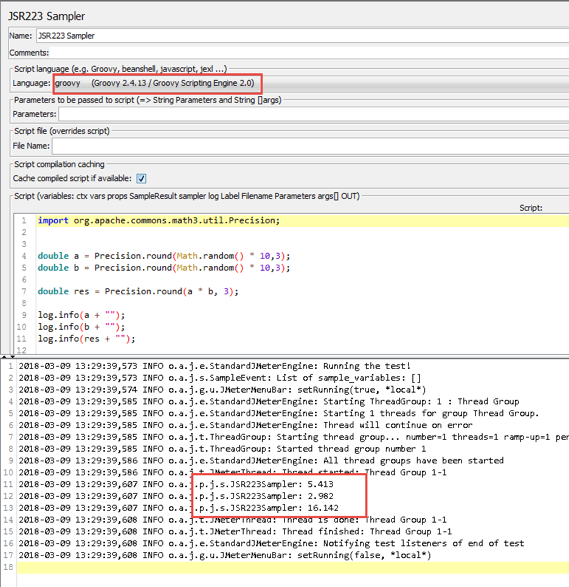Viewport: 569px width, 587px height.
Task: Click the log.info(a) line in script
Action: coord(81,315)
